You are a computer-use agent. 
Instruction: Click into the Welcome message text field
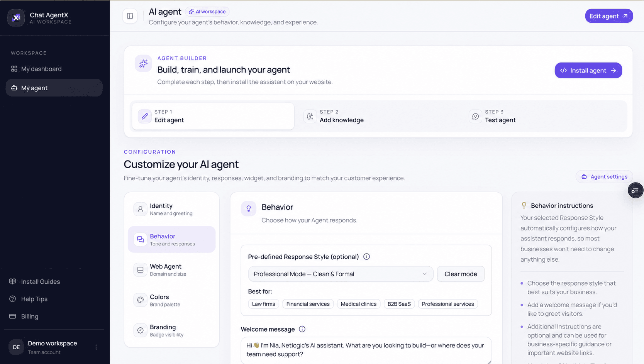(366, 350)
